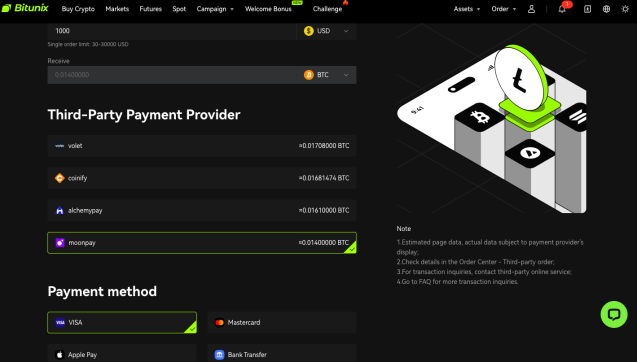
Task: Click the VISA card logo
Action: tap(60, 323)
